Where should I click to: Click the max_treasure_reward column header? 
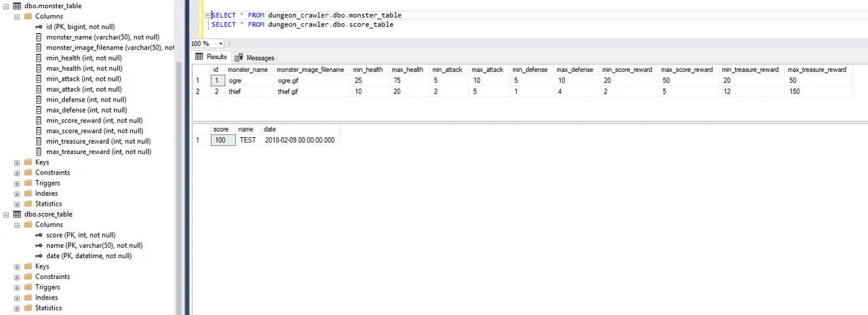[x=817, y=70]
